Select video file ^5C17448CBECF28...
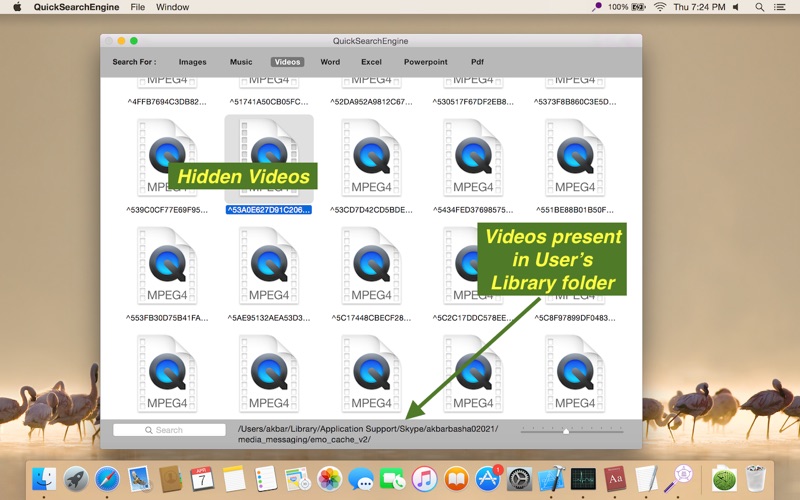Viewport: 800px width, 500px height. pos(371,266)
